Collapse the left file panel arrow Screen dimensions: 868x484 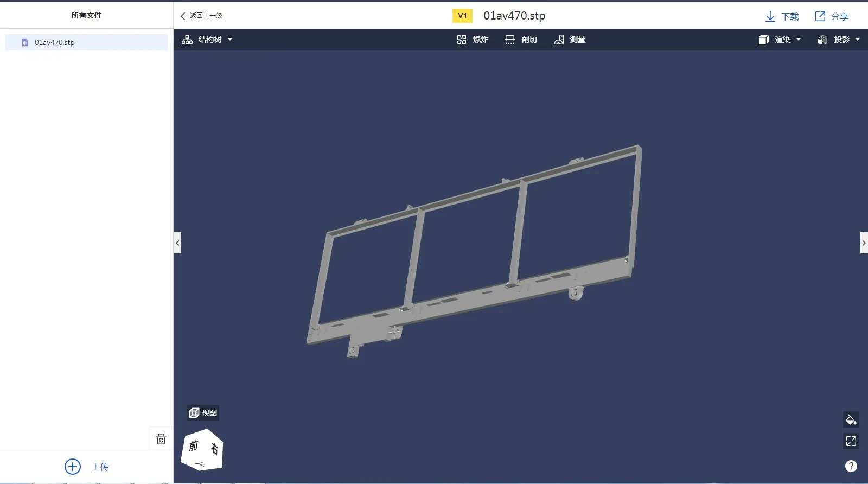click(x=177, y=243)
